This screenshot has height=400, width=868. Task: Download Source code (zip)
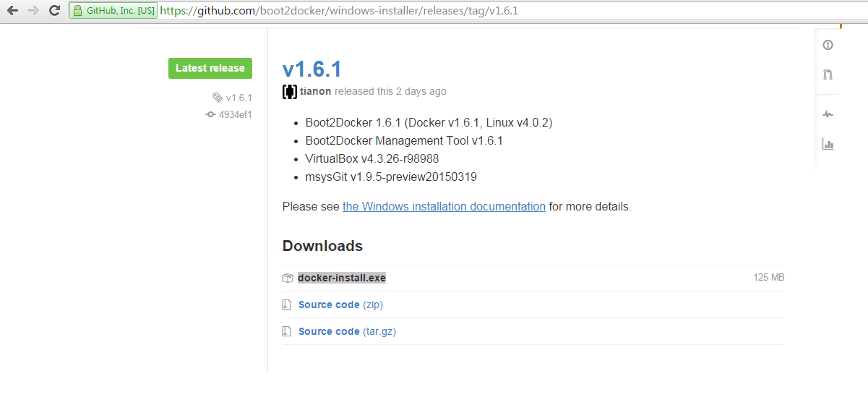340,305
